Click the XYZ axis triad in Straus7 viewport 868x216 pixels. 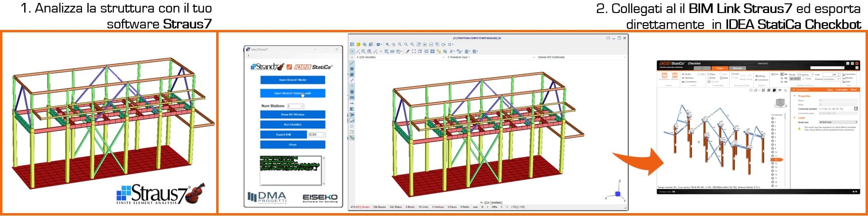coord(617,192)
